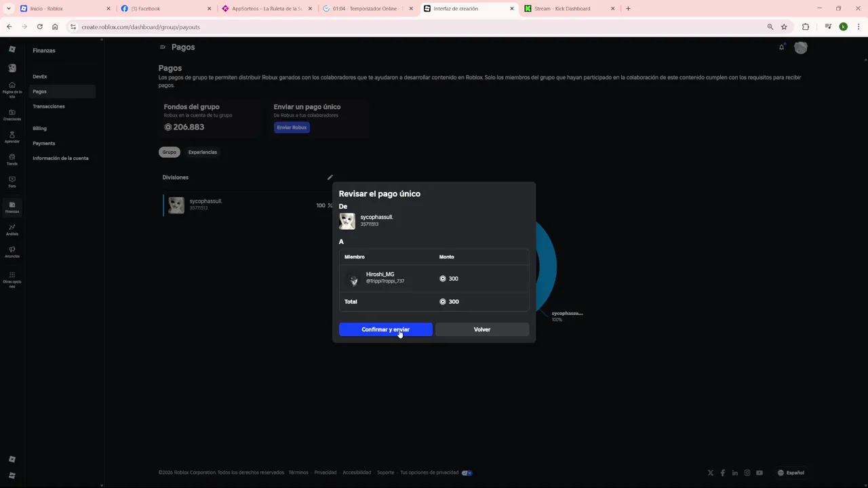
Task: Open the X (Twitter) footer icon
Action: 711,472
